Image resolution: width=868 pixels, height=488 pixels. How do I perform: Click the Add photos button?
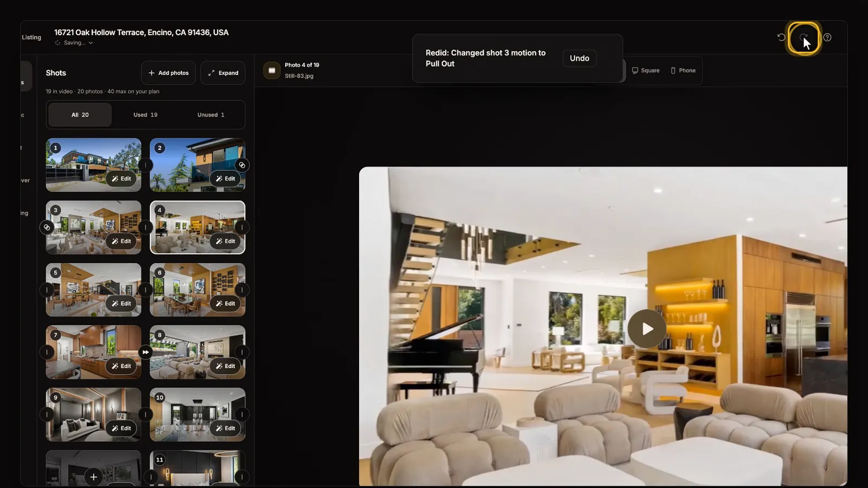168,73
